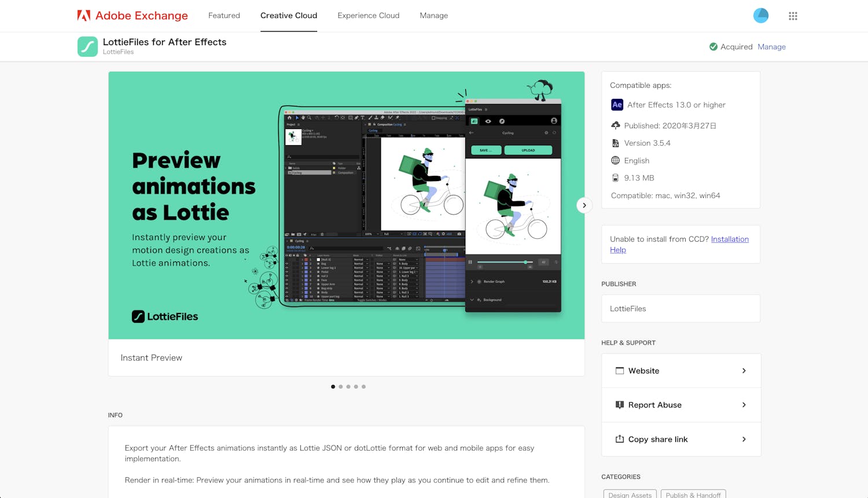Click the Adobe Exchange logo
This screenshot has height=498, width=868.
click(x=133, y=16)
